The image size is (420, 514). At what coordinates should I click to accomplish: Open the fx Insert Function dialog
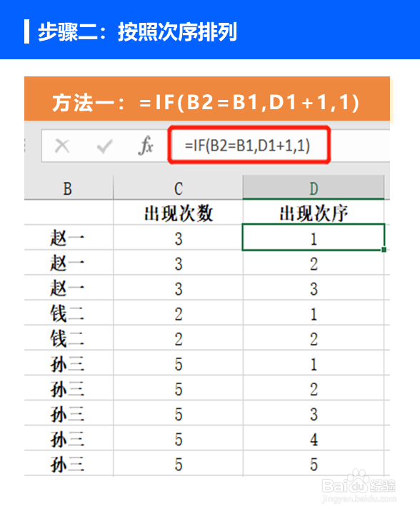tap(146, 146)
